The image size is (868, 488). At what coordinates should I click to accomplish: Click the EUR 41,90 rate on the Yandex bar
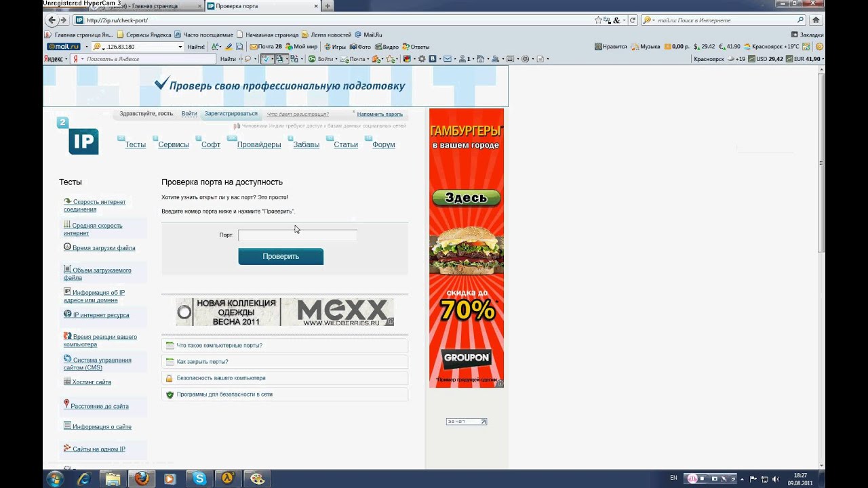[x=804, y=59]
